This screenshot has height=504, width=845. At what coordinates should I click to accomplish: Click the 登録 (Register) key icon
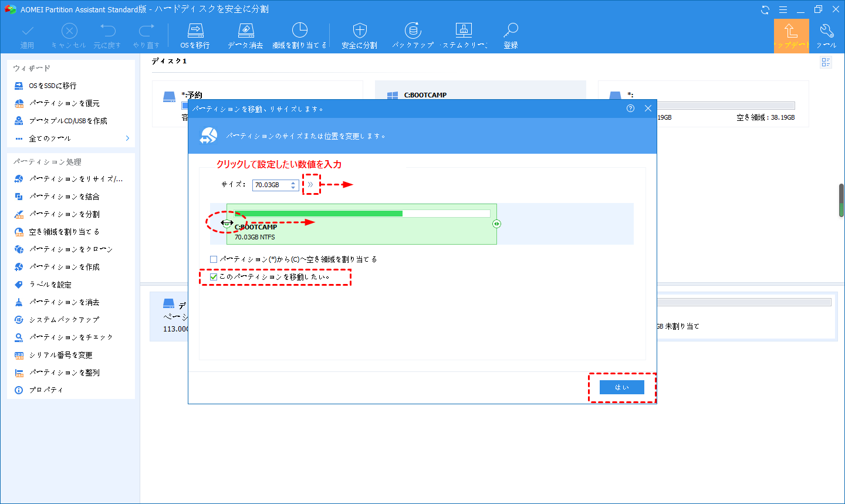coord(511,36)
